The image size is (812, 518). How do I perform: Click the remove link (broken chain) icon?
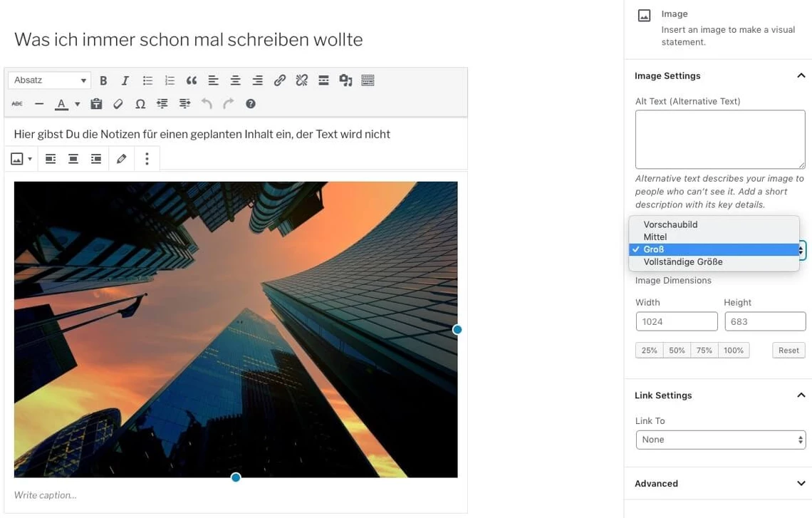(301, 81)
